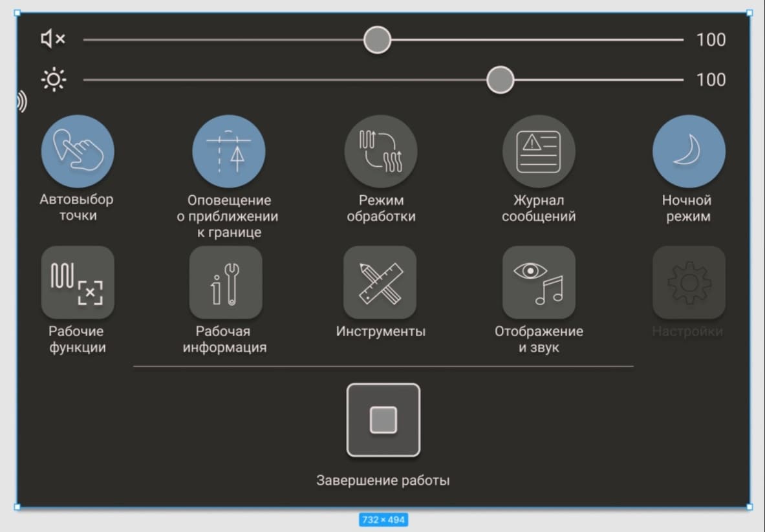Click the brightness slider handle
Screen dimensions: 765x532
point(499,80)
